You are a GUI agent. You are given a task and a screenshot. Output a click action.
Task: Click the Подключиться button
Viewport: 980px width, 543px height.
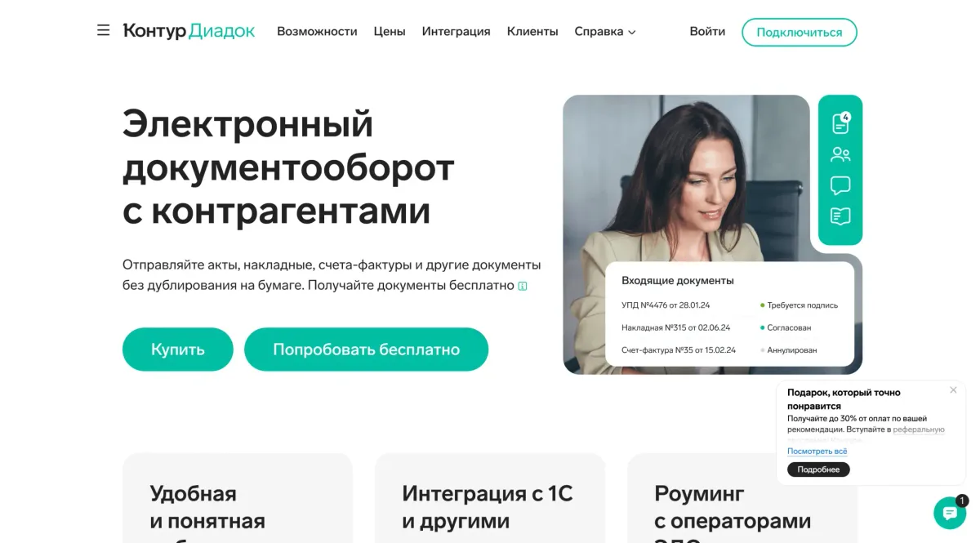(x=800, y=33)
